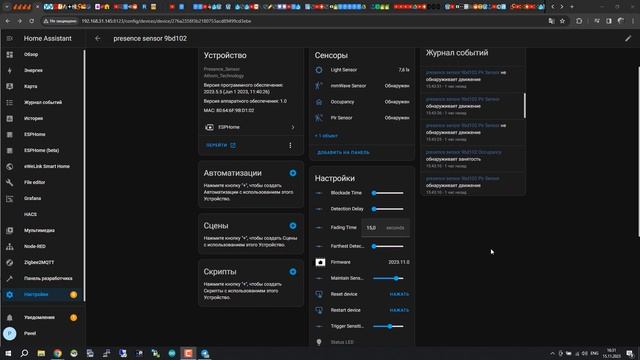Open Настройки in sidebar
The height and width of the screenshot is (360, 640).
point(43,294)
